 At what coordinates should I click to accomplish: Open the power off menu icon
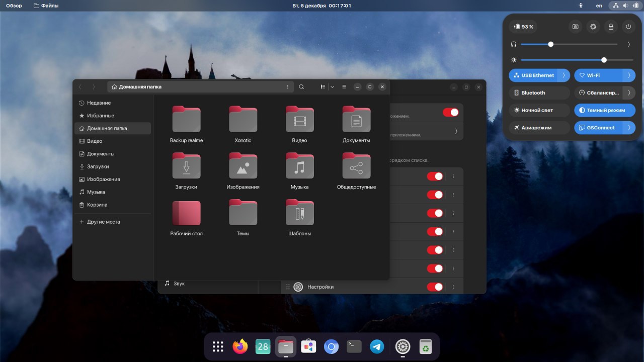[x=628, y=27]
